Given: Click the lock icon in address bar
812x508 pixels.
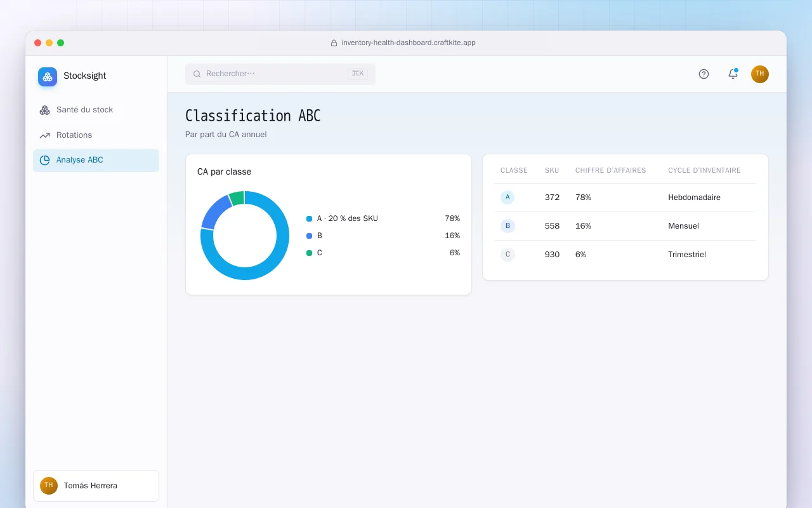Looking at the screenshot, I should coord(334,43).
